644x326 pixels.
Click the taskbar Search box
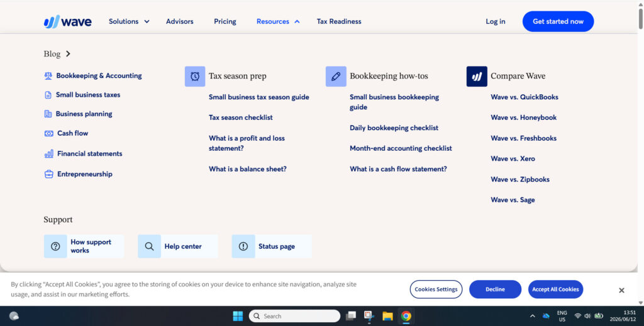pos(294,316)
